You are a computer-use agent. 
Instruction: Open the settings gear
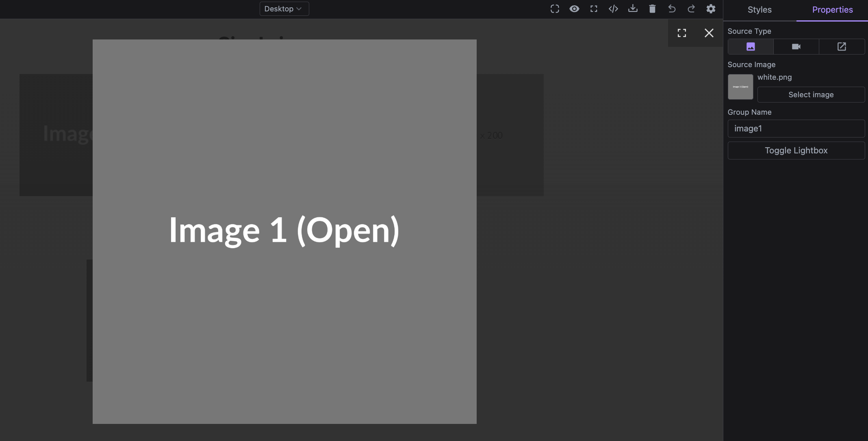pyautogui.click(x=711, y=9)
